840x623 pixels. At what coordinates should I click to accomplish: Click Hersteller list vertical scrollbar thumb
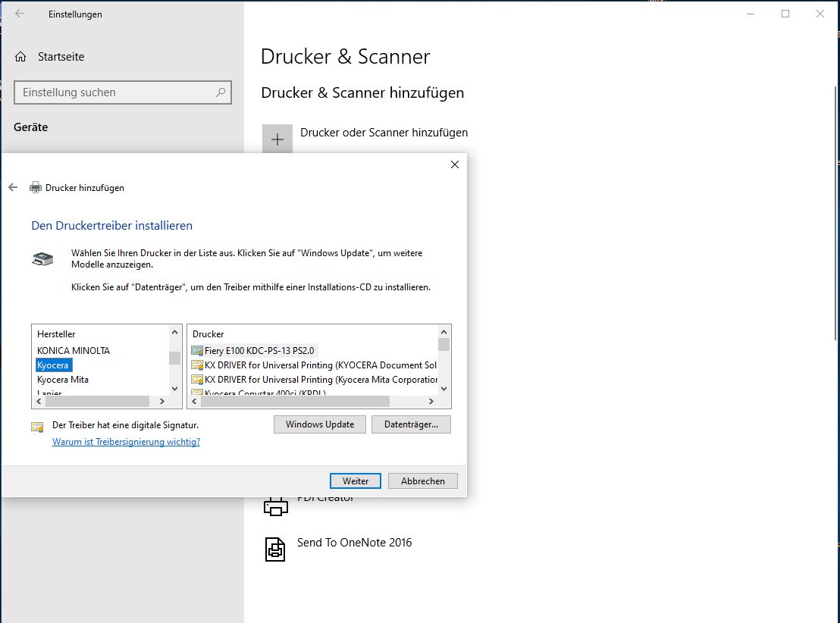pyautogui.click(x=174, y=358)
